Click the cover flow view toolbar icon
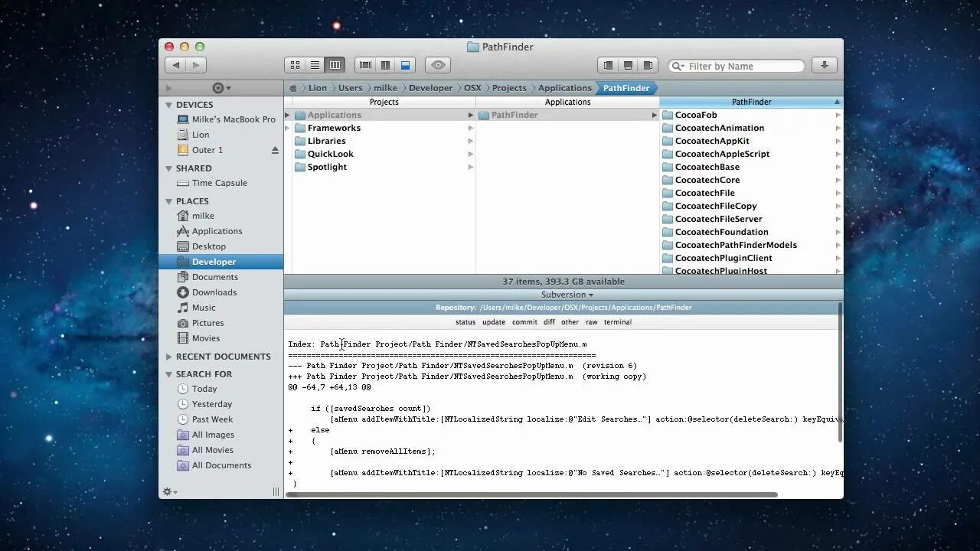The width and height of the screenshot is (980, 551). click(365, 66)
